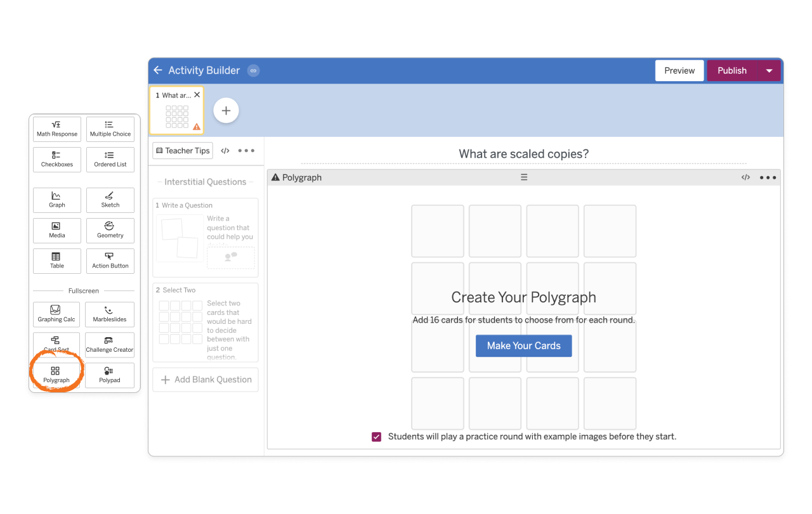
Task: Insert a Multiple Choice component
Action: (x=110, y=129)
